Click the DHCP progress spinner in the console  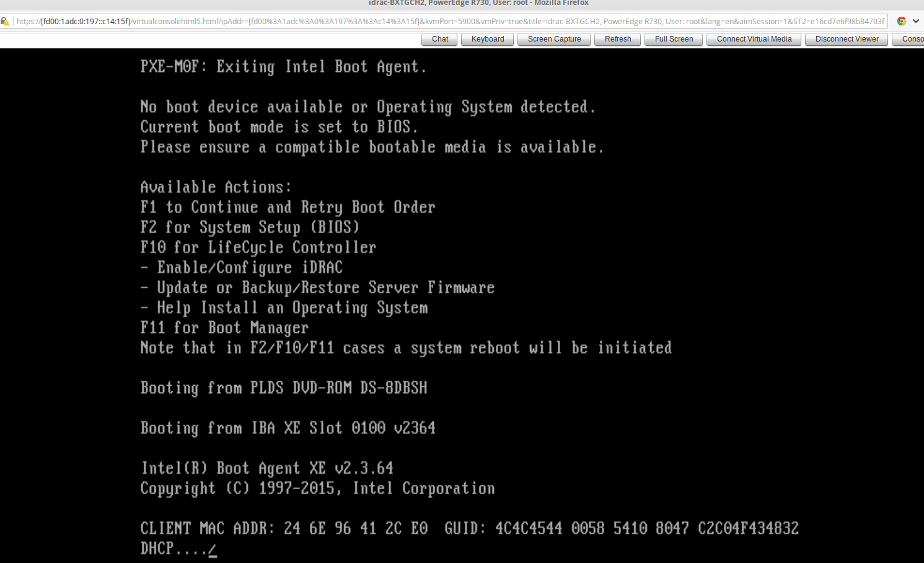pyautogui.click(x=213, y=549)
